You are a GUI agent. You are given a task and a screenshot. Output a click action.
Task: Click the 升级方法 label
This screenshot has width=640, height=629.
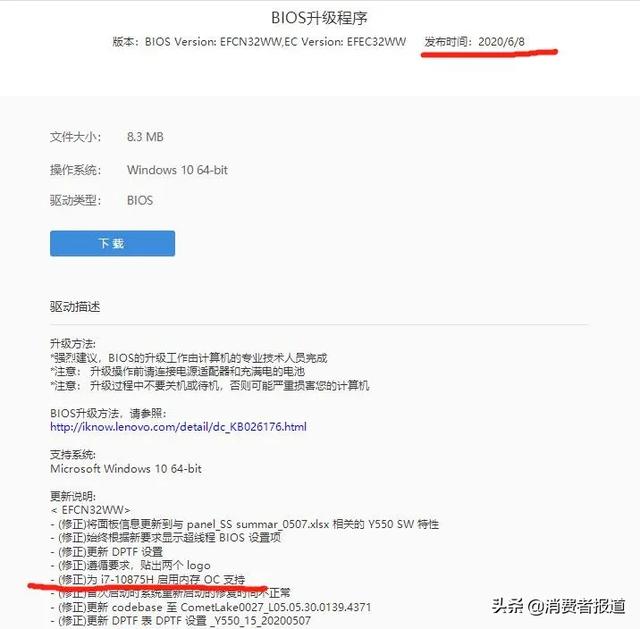tap(73, 344)
